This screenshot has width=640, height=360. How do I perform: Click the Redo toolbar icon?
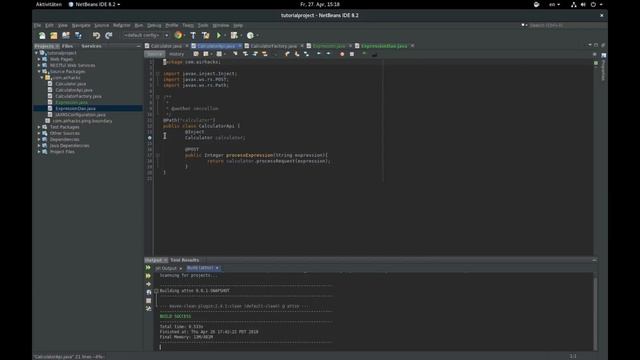(x=109, y=36)
